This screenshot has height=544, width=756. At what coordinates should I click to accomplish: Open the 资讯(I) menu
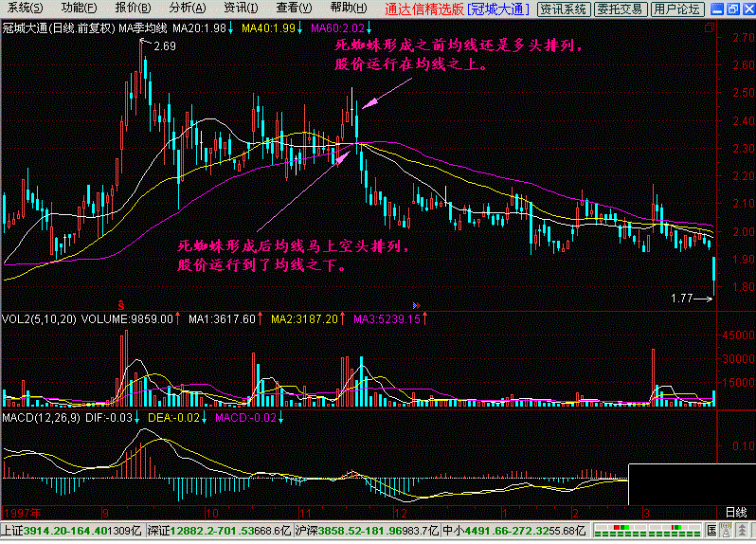tap(241, 9)
